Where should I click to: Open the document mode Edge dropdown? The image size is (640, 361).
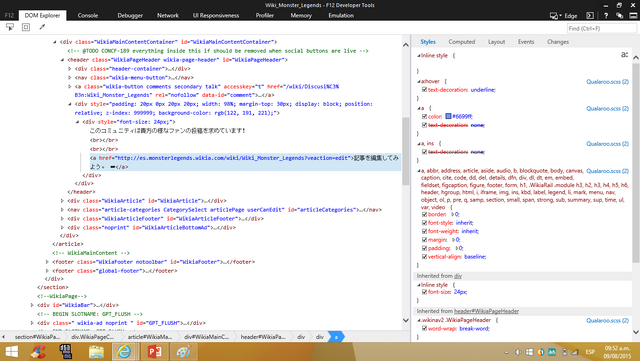pos(564,16)
